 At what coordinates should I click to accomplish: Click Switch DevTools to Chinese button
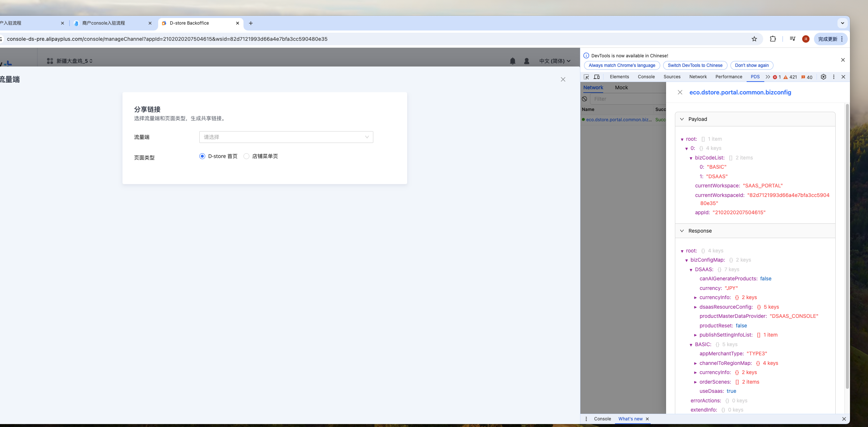(695, 65)
